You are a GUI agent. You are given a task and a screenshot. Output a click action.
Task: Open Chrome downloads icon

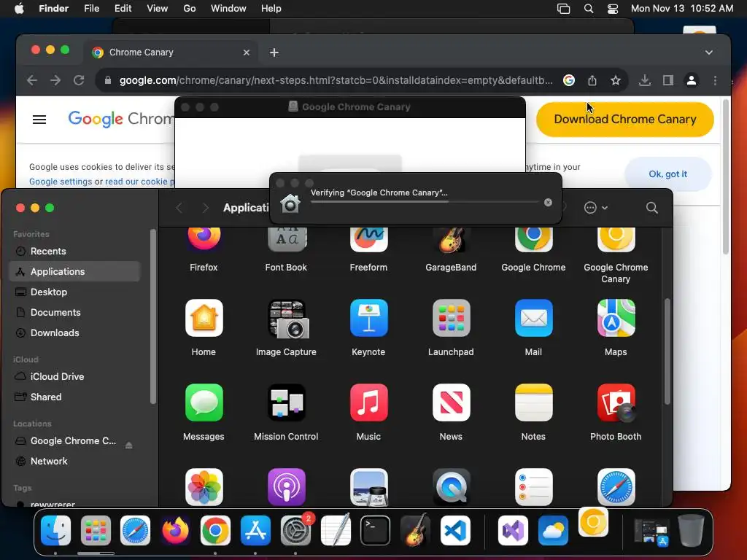click(645, 80)
